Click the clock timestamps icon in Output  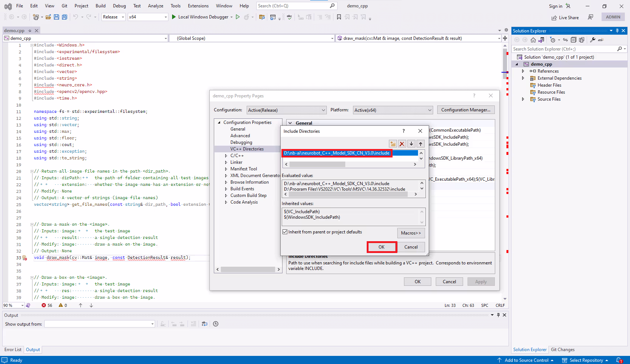tap(216, 324)
